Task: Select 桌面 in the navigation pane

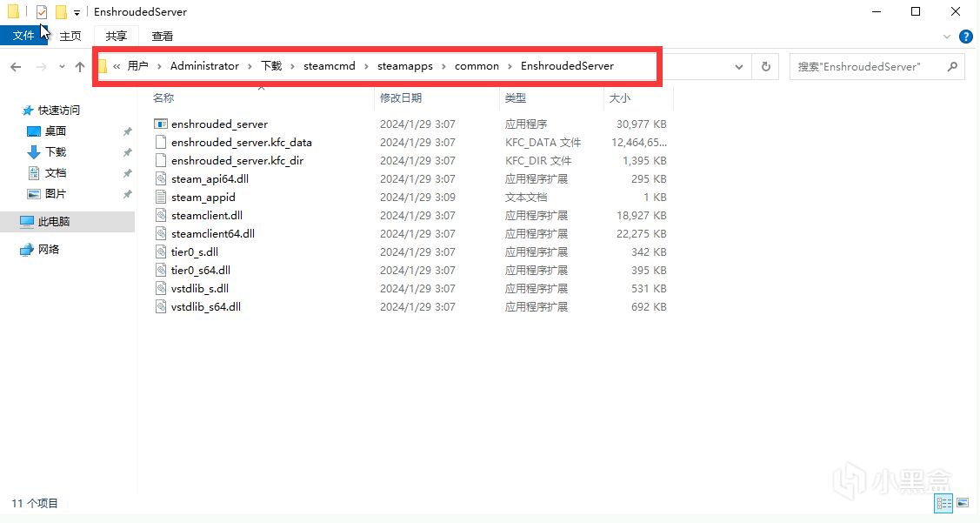Action: pyautogui.click(x=55, y=131)
